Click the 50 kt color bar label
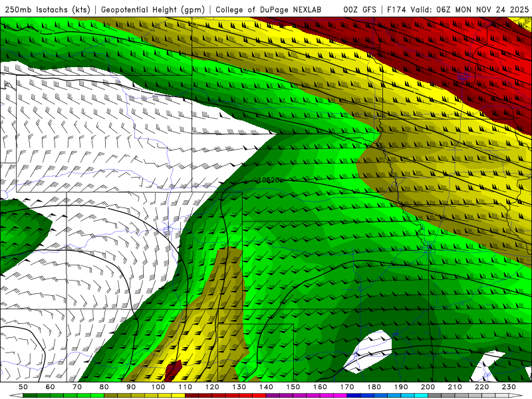The image size is (532, 399). (23, 387)
